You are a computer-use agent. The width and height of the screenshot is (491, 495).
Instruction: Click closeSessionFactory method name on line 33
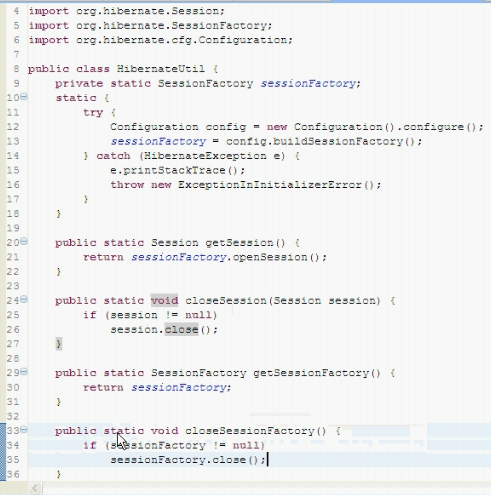click(x=250, y=431)
